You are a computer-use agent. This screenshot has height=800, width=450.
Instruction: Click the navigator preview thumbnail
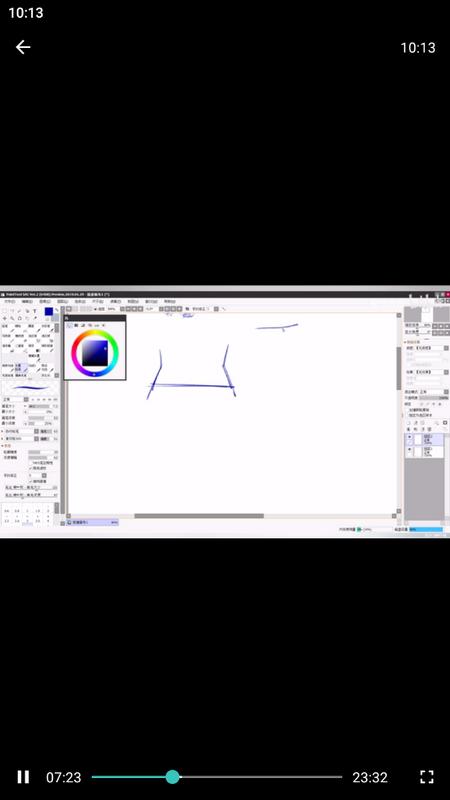click(427, 314)
